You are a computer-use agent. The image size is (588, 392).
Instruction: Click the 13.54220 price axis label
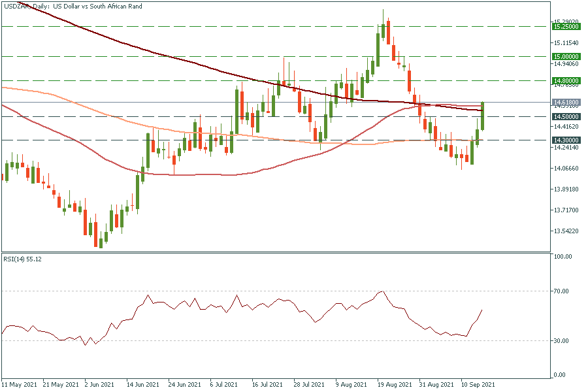566,231
